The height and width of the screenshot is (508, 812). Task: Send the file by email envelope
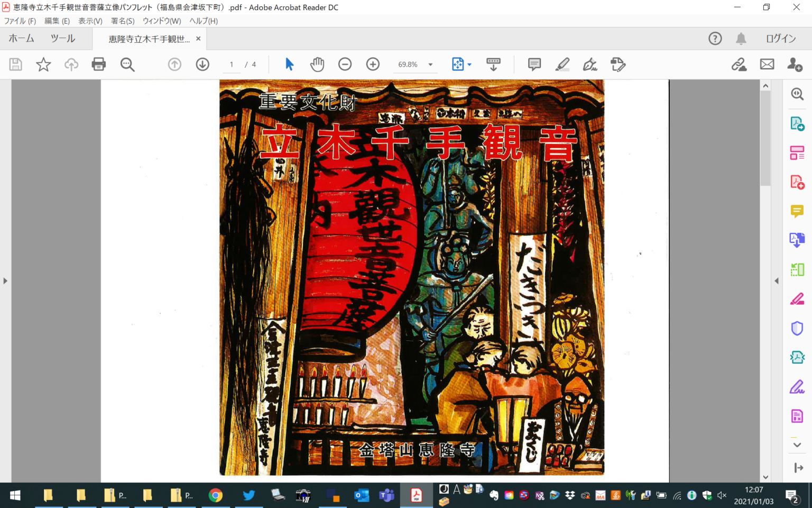point(767,65)
